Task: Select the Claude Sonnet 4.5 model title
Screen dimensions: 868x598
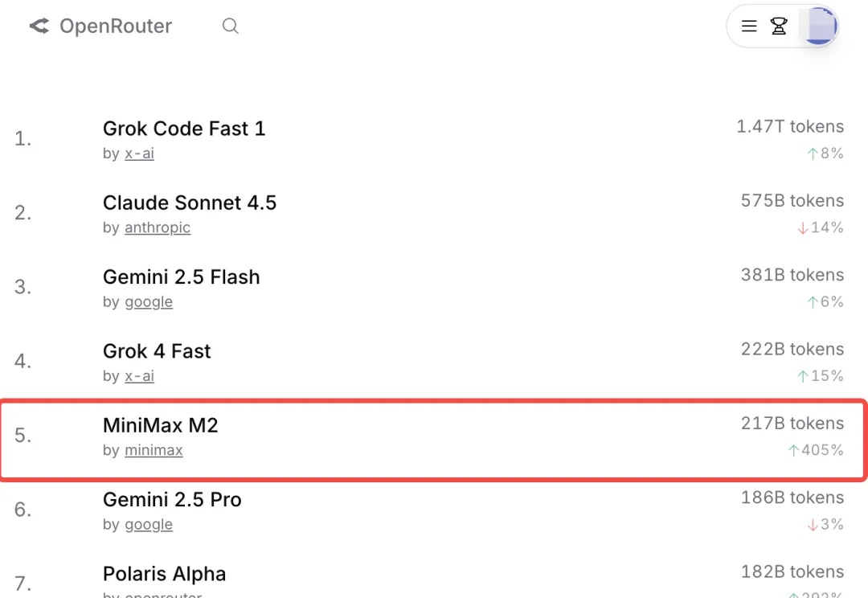Action: coord(190,203)
